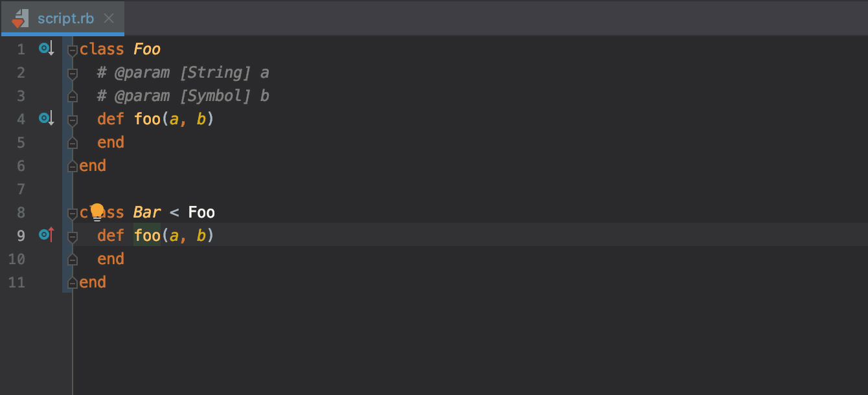The height and width of the screenshot is (395, 868).
Task: Collapse the def foo fold on line 4
Action: click(x=73, y=120)
